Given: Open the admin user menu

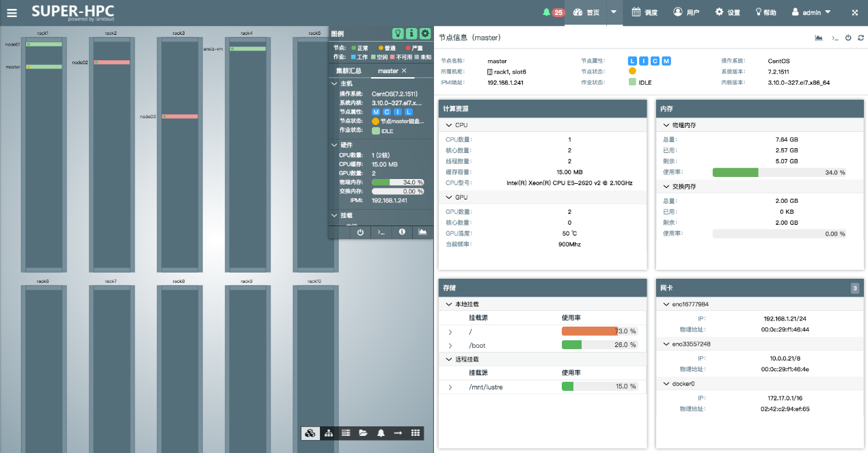Looking at the screenshot, I should click(811, 12).
